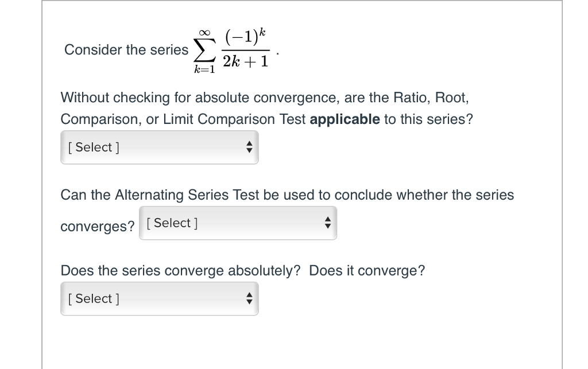The height and width of the screenshot is (369, 588).
Task: Click the down triangle of the first selector
Action: click(x=249, y=150)
